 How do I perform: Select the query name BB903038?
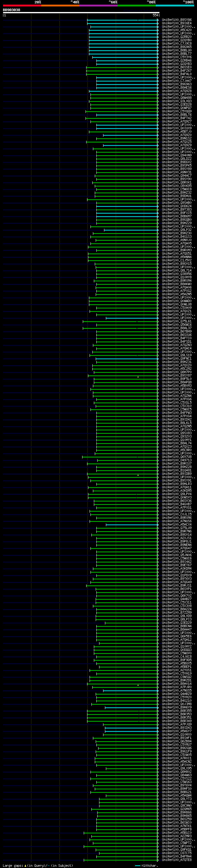[x=11, y=10]
